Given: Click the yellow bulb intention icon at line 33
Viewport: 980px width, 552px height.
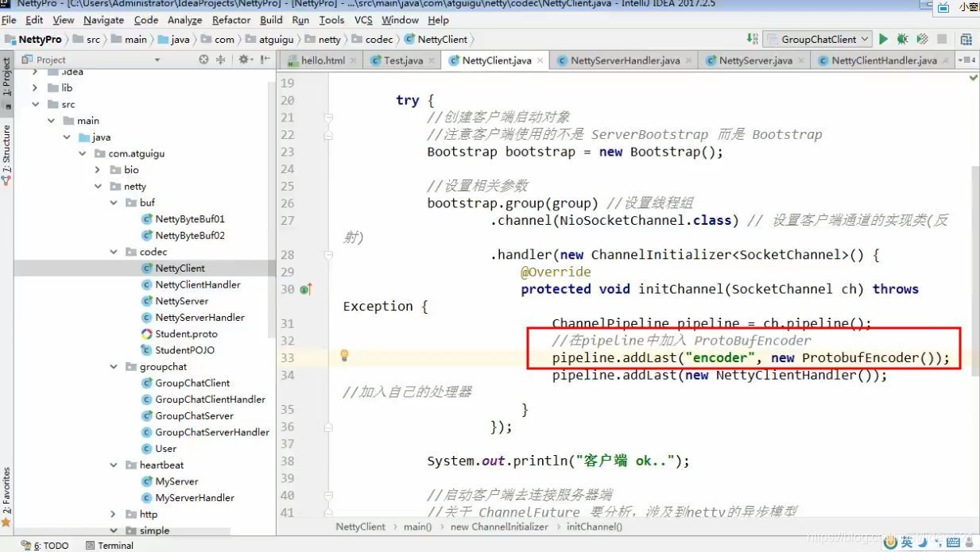Looking at the screenshot, I should (344, 356).
